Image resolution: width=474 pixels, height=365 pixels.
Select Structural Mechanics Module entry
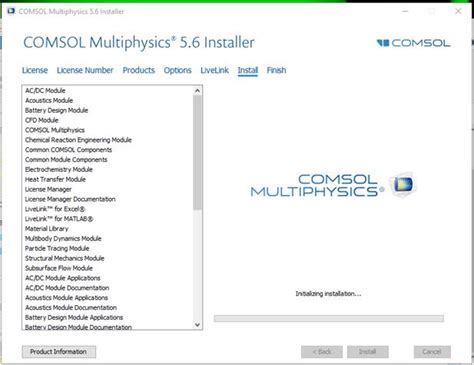(x=65, y=258)
